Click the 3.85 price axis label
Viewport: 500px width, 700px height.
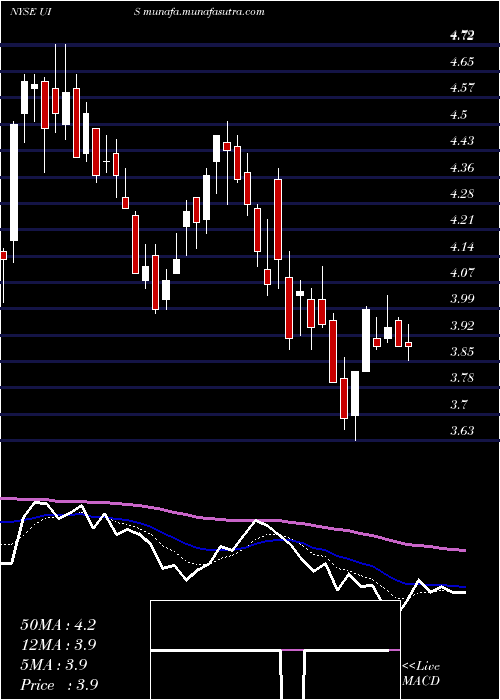pyautogui.click(x=462, y=352)
